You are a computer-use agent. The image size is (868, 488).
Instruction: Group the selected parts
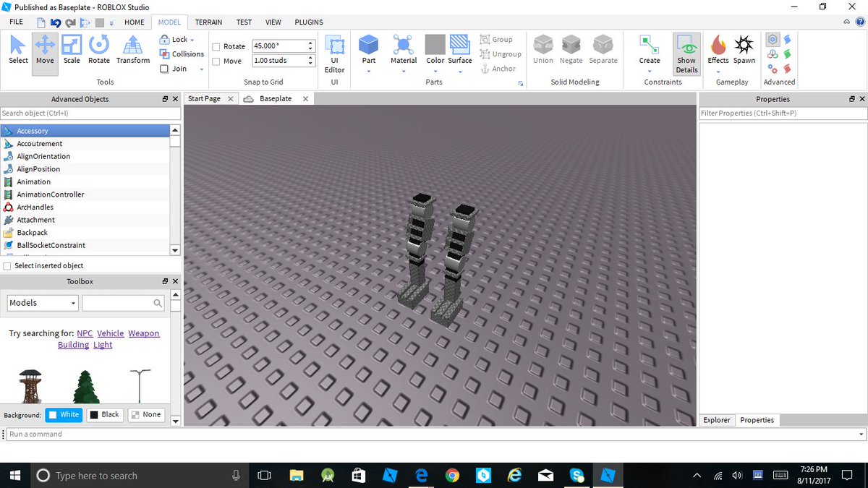496,40
